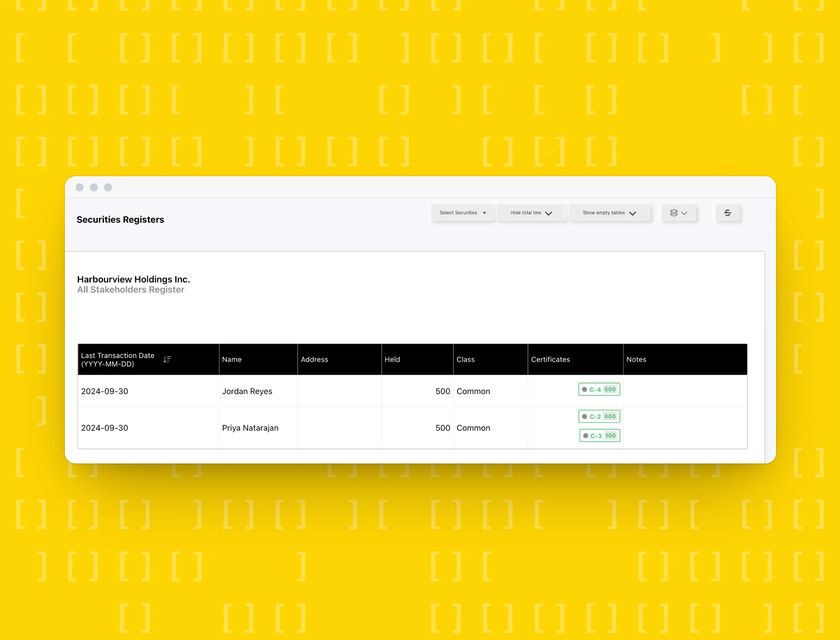
Task: Click Jordan Reyes's Common class cell
Action: (491, 391)
